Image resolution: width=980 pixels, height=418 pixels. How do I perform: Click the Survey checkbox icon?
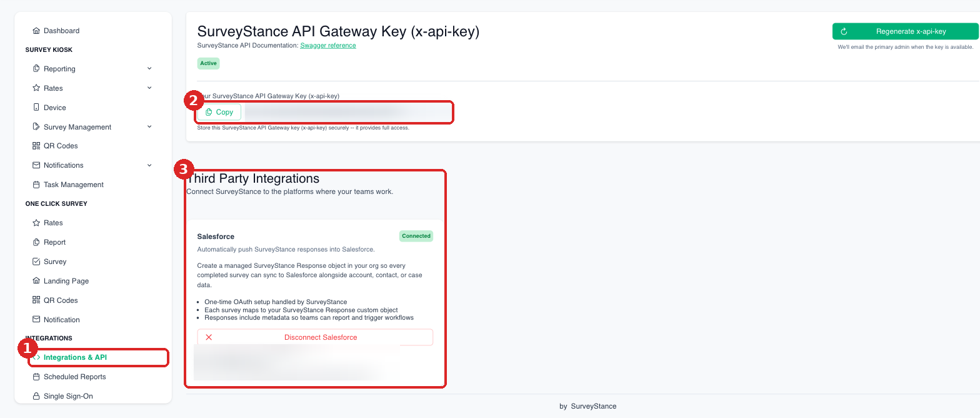(36, 262)
